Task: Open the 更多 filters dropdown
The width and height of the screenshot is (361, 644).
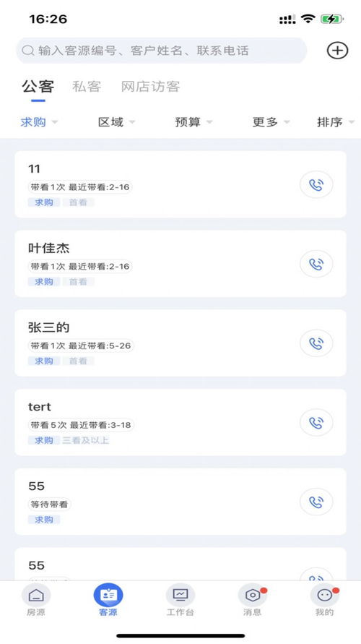Action: (271, 122)
